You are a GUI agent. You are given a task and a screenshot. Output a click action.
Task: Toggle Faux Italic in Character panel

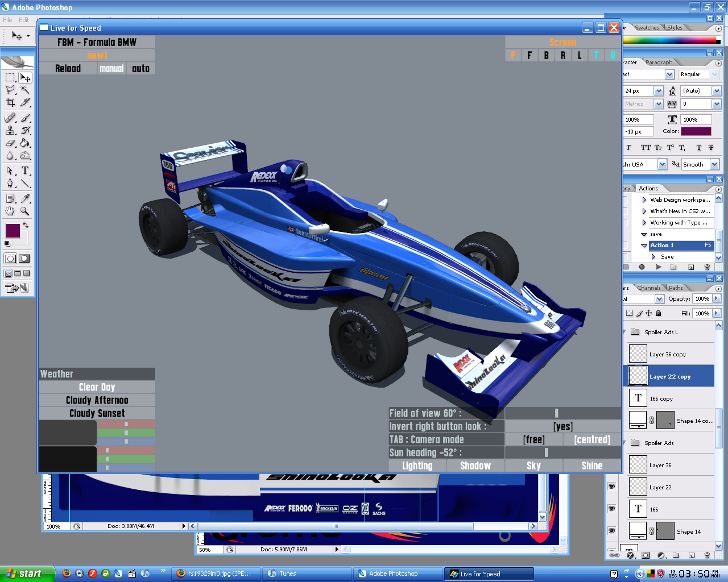point(628,148)
